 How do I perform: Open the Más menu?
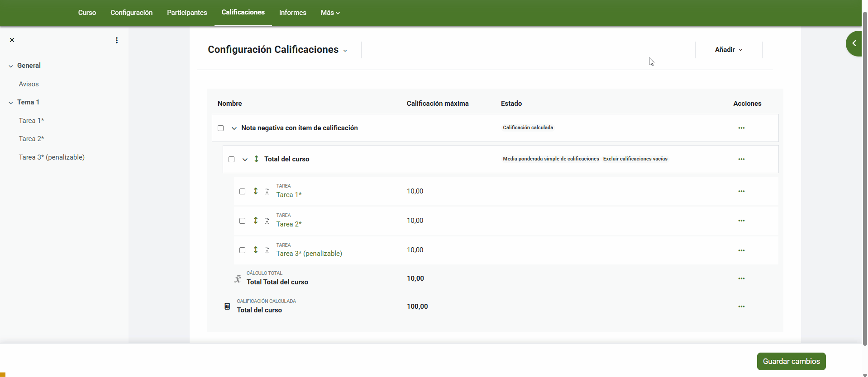(x=330, y=13)
